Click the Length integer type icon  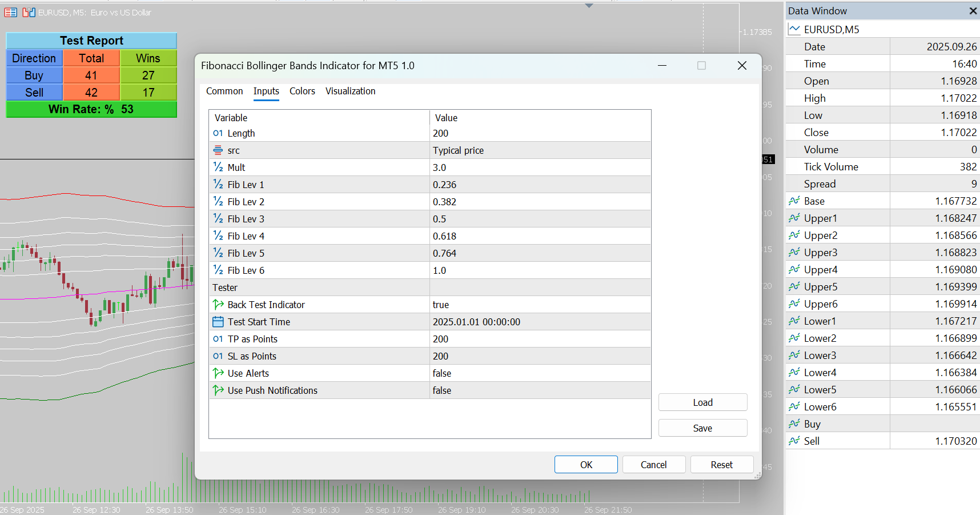[x=218, y=133]
